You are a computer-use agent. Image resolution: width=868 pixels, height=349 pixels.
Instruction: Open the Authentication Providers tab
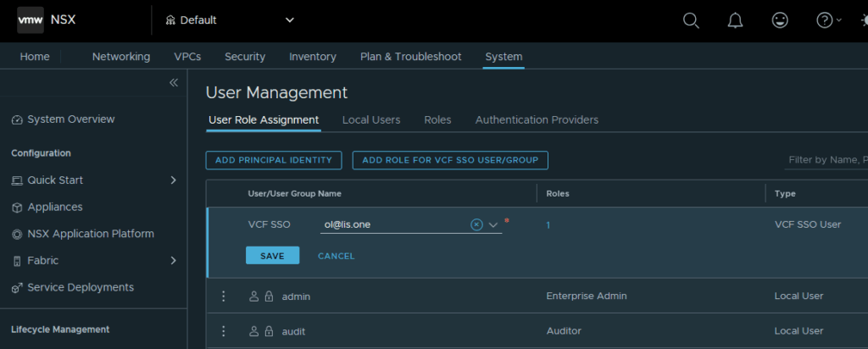tap(537, 120)
